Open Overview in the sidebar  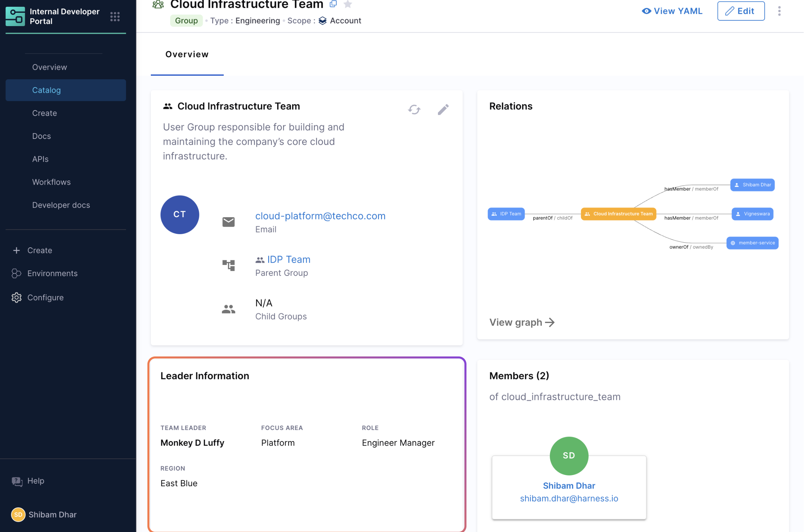tap(49, 67)
